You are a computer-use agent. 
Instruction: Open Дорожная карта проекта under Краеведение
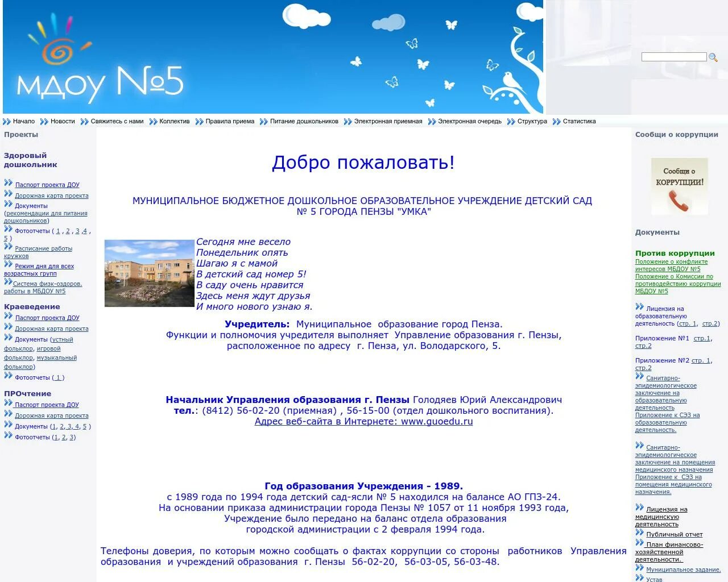pyautogui.click(x=52, y=329)
